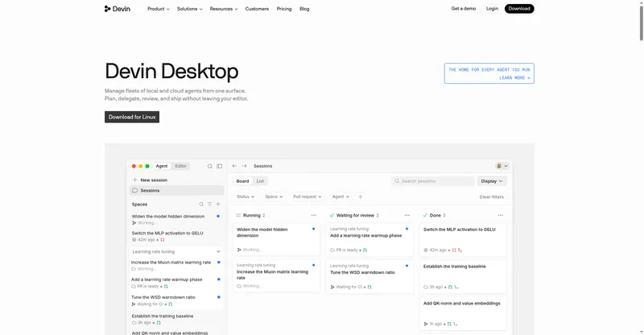Viewport: 644px width, 335px height.
Task: Open the Space filter dropdown
Action: click(274, 196)
